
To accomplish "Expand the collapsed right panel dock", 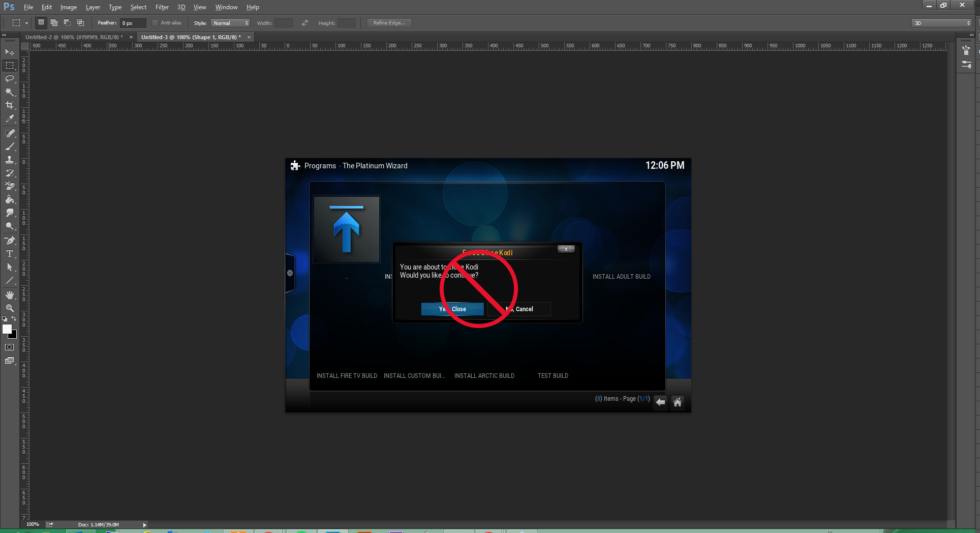I will [x=971, y=35].
